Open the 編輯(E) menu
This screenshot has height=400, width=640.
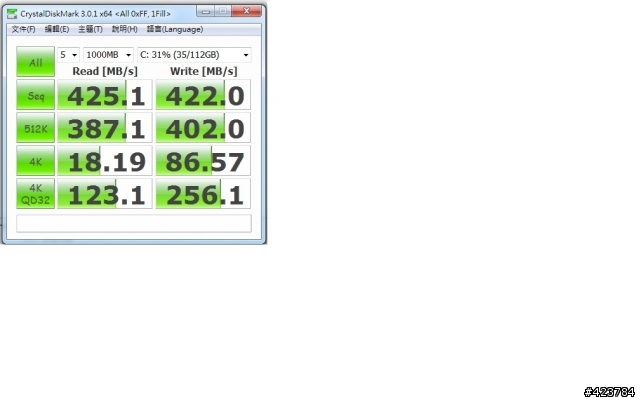pyautogui.click(x=57, y=29)
